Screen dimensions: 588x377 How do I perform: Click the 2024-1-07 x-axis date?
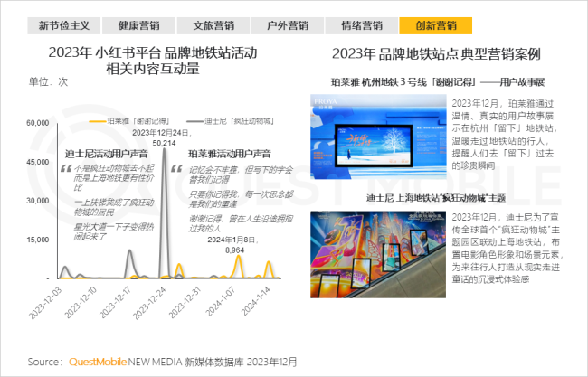pos(221,301)
